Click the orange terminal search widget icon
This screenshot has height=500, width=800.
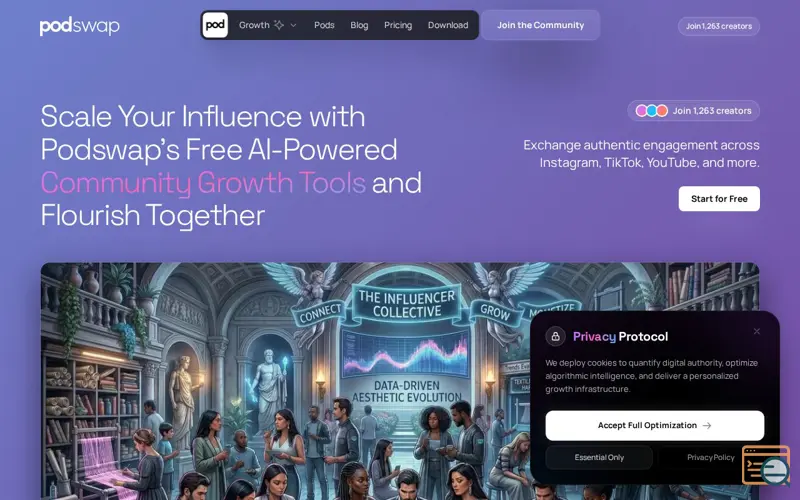click(x=766, y=466)
